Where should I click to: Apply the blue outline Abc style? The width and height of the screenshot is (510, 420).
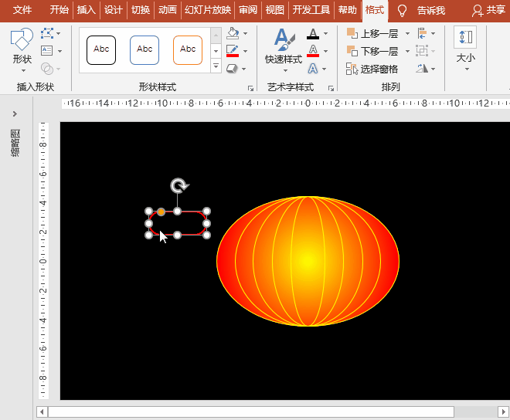click(144, 50)
